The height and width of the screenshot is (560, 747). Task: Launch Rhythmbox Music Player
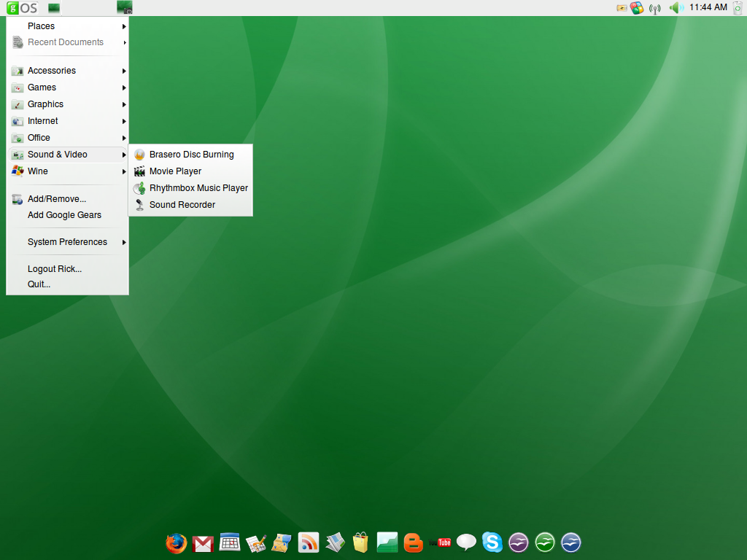click(190, 187)
